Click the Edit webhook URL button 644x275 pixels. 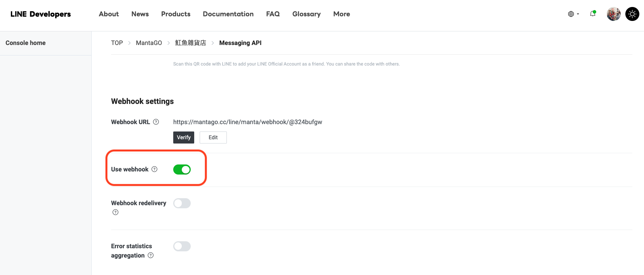pyautogui.click(x=213, y=137)
